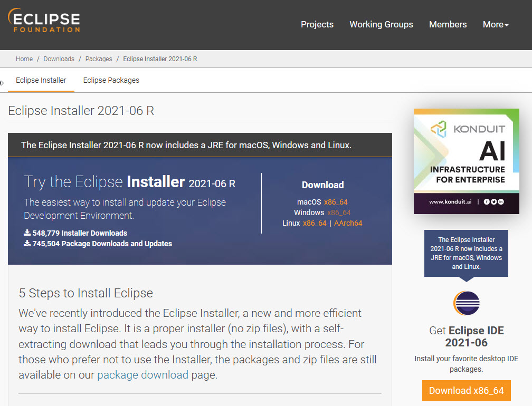Open Konduit's Twitter icon
The image size is (532, 406).
pos(493,201)
